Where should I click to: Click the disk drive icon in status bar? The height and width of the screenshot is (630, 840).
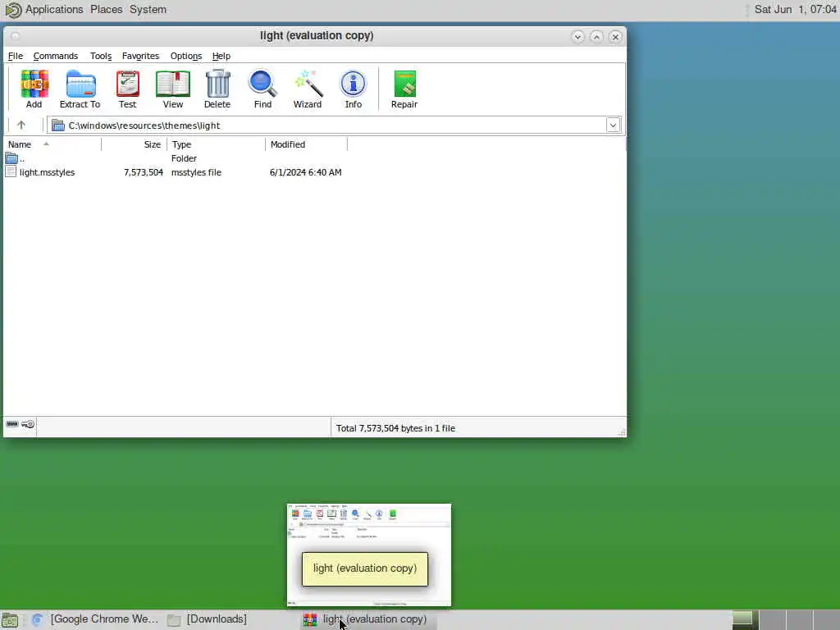point(12,424)
